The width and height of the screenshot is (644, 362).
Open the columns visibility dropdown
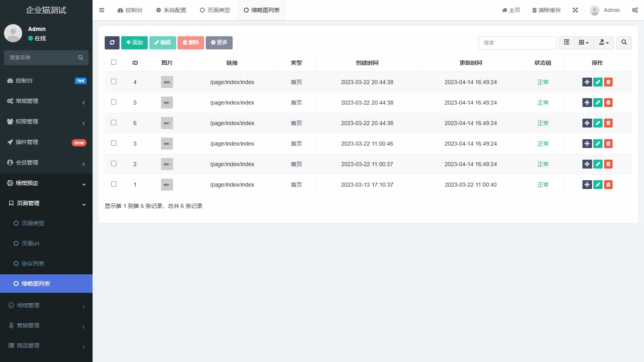click(583, 43)
